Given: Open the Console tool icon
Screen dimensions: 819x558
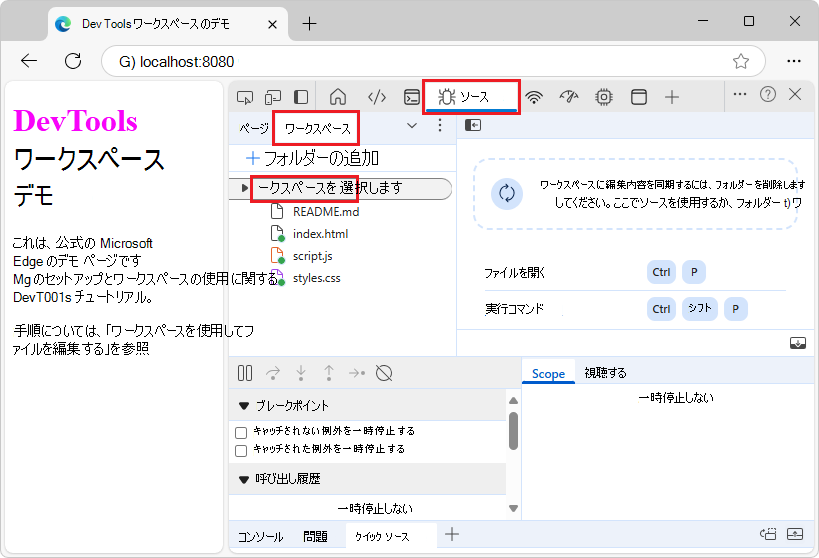Looking at the screenshot, I should [412, 97].
